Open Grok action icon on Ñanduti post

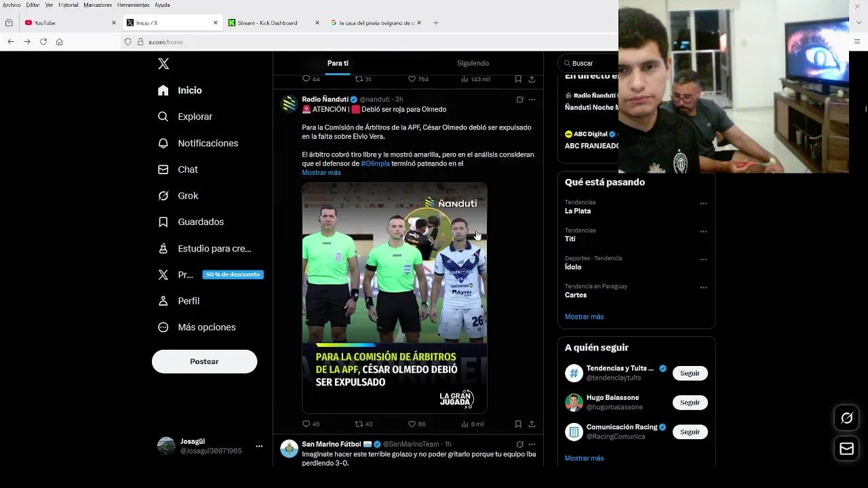519,100
